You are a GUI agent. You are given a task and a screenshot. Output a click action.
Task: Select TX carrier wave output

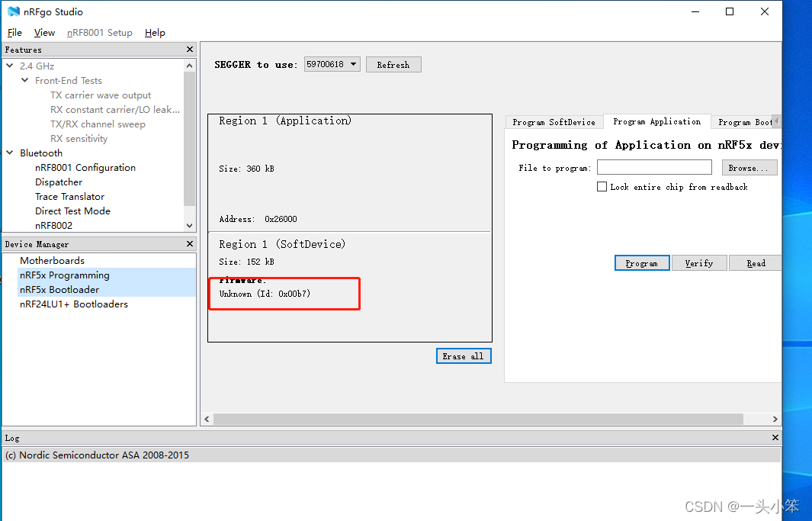pyautogui.click(x=101, y=95)
